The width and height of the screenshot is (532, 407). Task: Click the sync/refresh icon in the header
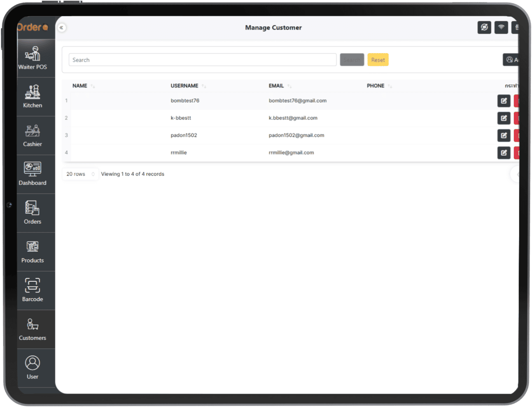tap(484, 27)
